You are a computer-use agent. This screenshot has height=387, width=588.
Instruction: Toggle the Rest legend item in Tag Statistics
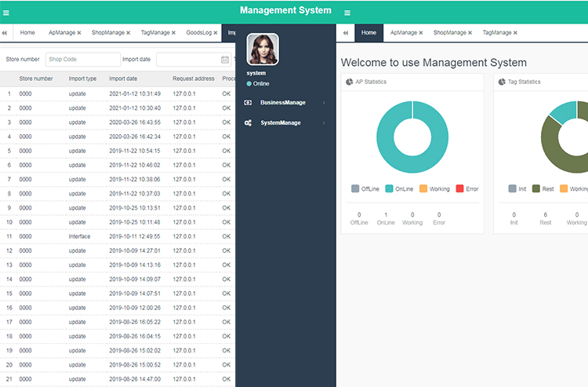click(x=542, y=188)
